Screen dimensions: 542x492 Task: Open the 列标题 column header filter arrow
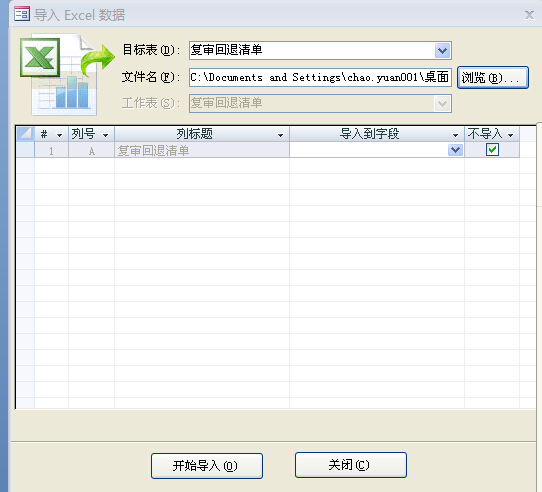[281, 135]
